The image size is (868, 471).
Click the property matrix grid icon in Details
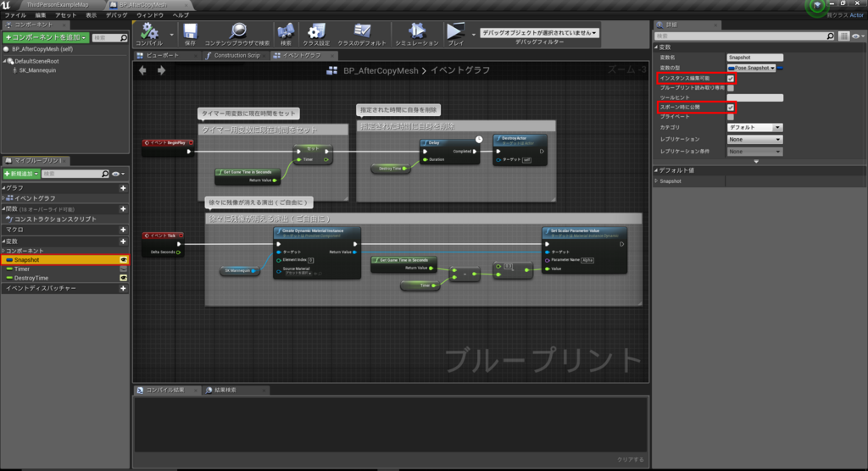[x=843, y=36]
